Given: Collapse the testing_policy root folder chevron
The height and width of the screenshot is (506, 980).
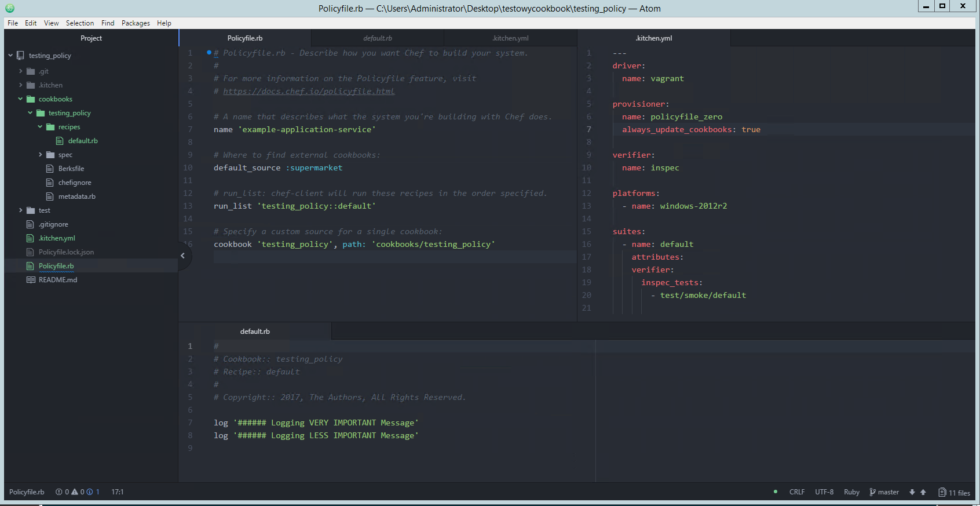Looking at the screenshot, I should point(10,56).
